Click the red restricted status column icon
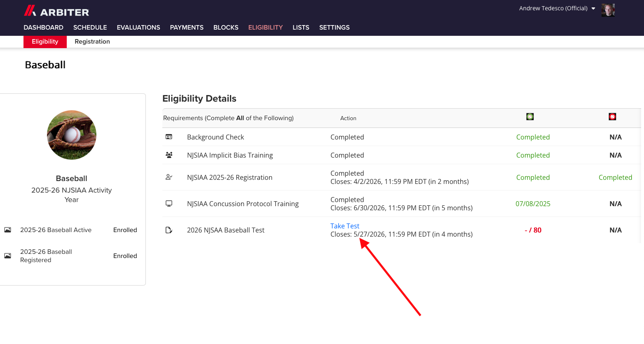Image resolution: width=644 pixels, height=344 pixels. (x=612, y=117)
